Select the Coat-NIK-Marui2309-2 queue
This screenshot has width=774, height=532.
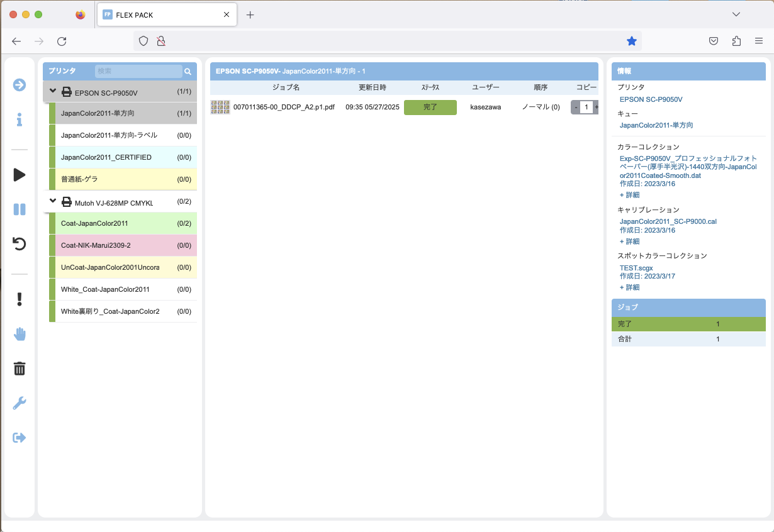[123, 245]
